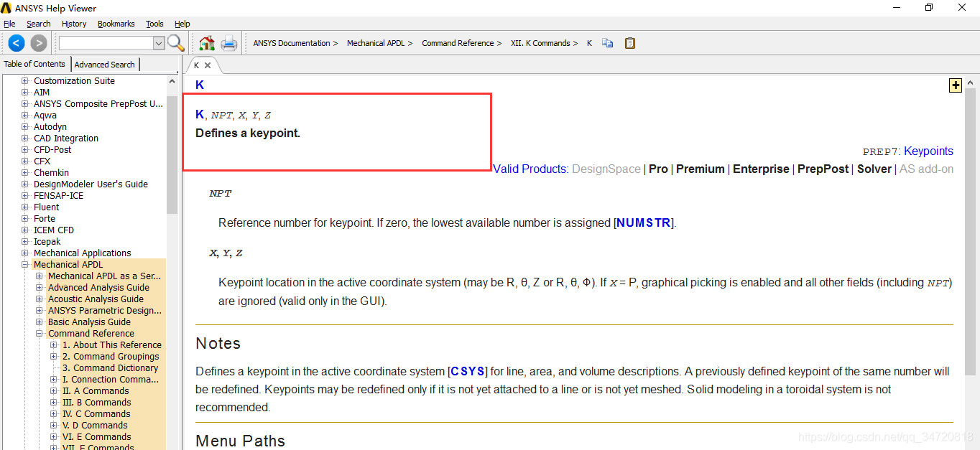The image size is (980, 450).
Task: Select Autodyn in the contents tree
Action: [x=50, y=127]
